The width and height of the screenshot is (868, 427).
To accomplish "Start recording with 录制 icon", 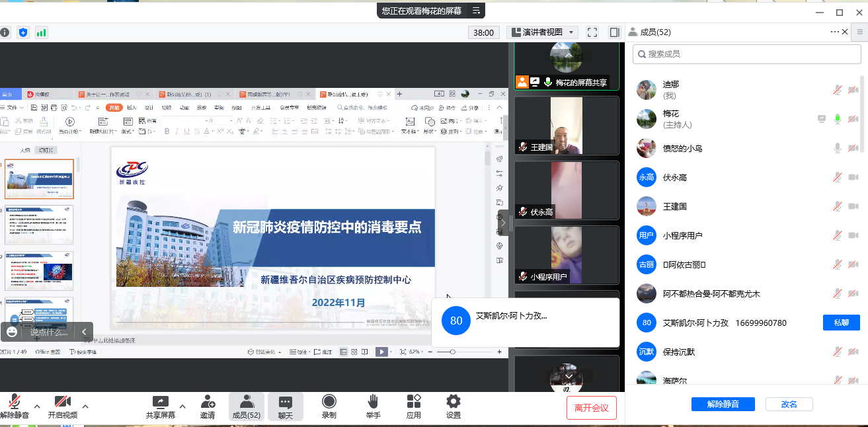I will pos(329,407).
